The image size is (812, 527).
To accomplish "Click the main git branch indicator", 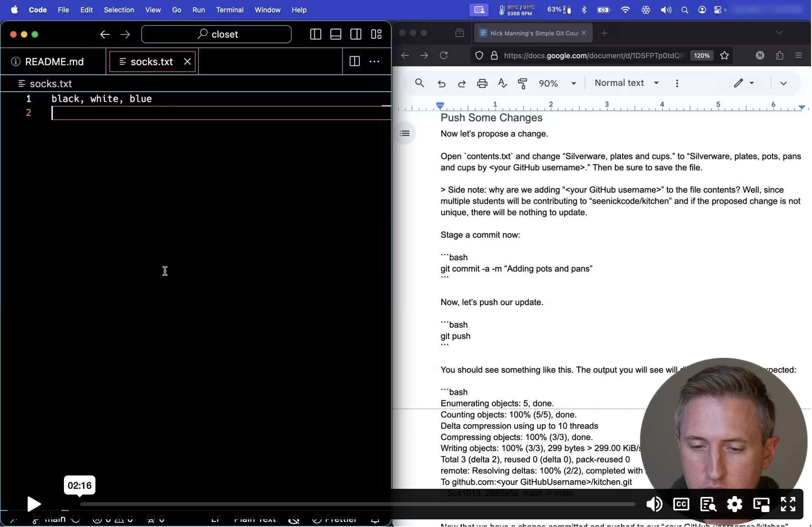I will 49,519.
